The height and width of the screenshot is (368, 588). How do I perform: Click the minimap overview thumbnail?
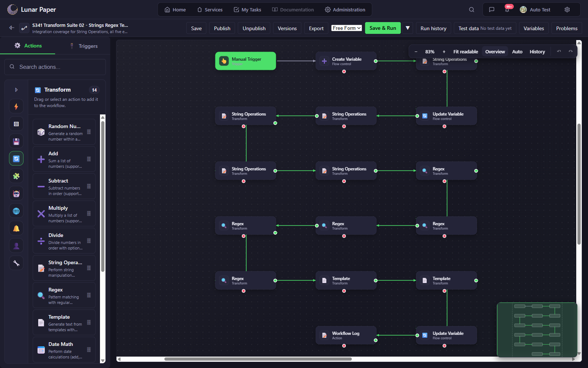click(537, 330)
